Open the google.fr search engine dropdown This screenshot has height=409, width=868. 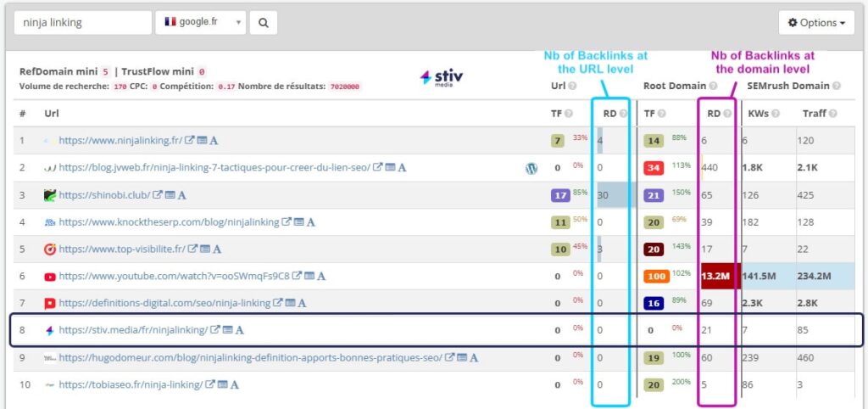(x=200, y=23)
